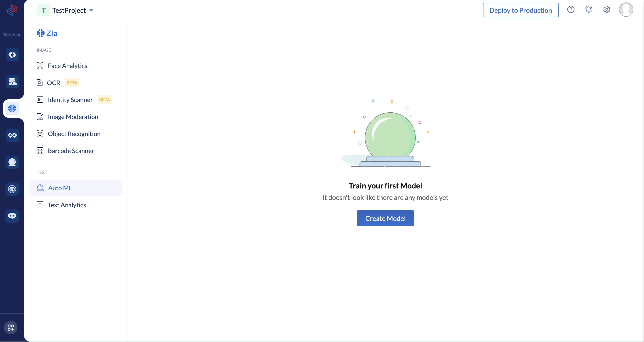Click the "Train your first Model" heading
Screen dimensions: 644x342
(385, 186)
